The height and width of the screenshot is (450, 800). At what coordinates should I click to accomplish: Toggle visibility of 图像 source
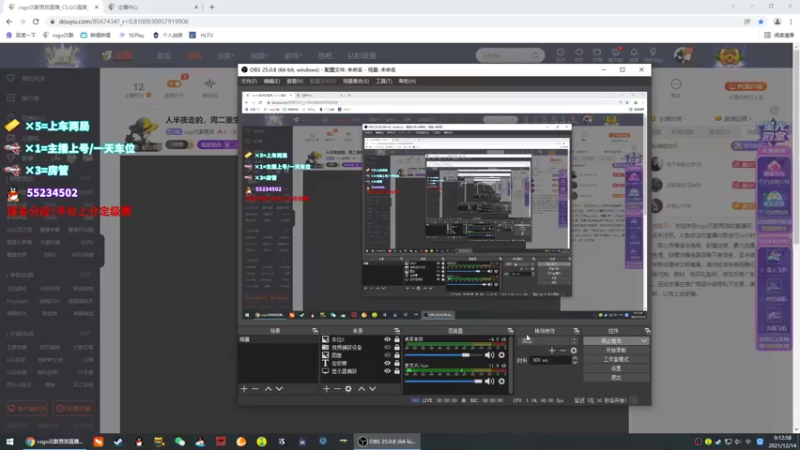(387, 355)
